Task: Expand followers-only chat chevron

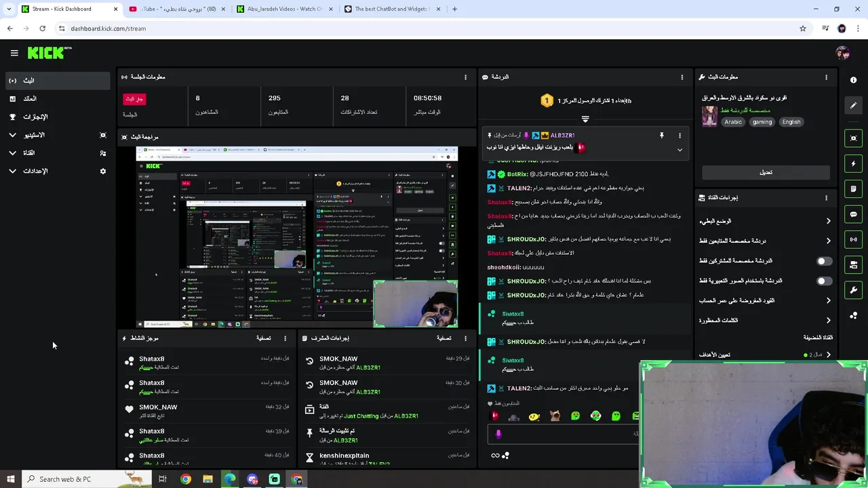Action: click(x=828, y=241)
